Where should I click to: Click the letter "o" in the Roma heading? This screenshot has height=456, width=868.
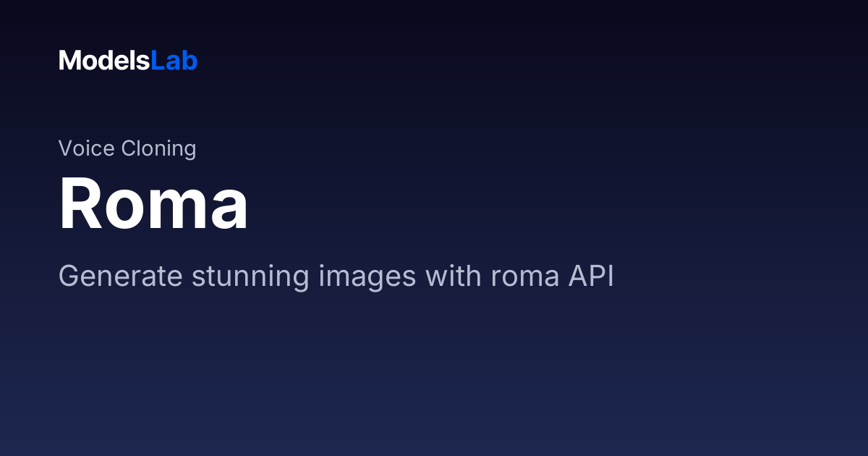[x=121, y=210]
